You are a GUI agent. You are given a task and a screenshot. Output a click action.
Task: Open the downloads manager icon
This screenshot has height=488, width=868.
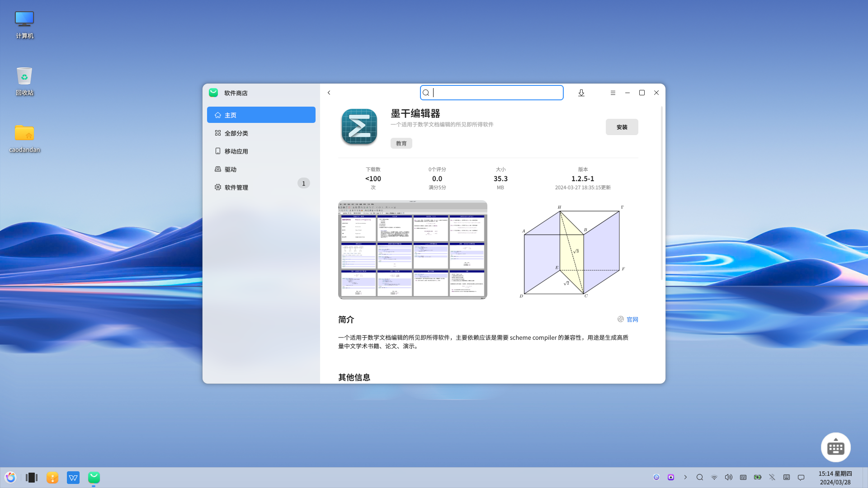(x=581, y=93)
